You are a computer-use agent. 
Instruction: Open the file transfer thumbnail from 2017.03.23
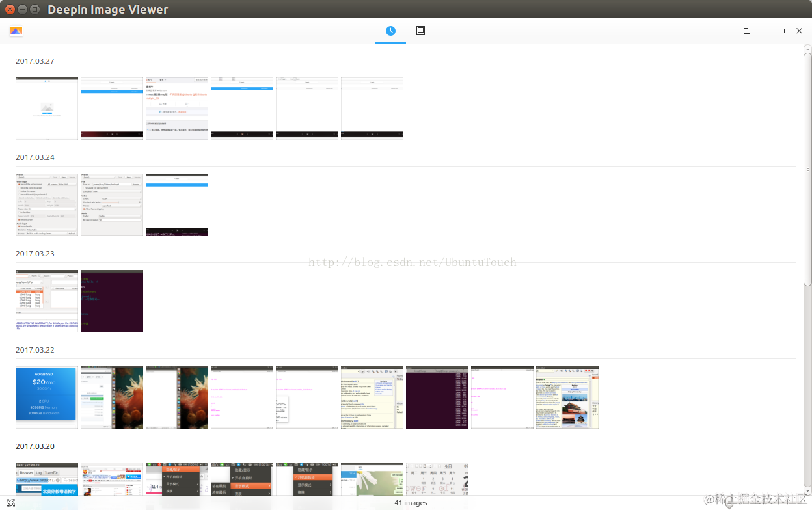pyautogui.click(x=47, y=301)
